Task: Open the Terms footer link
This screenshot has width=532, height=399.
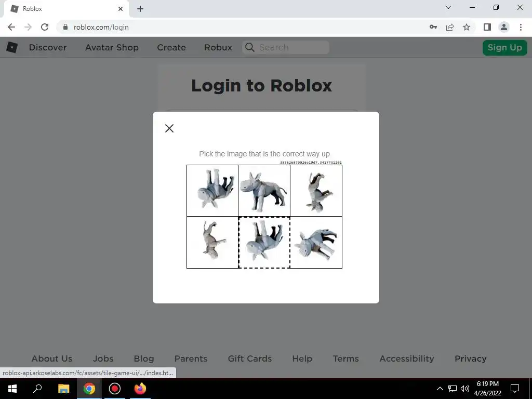Action: [345, 358]
